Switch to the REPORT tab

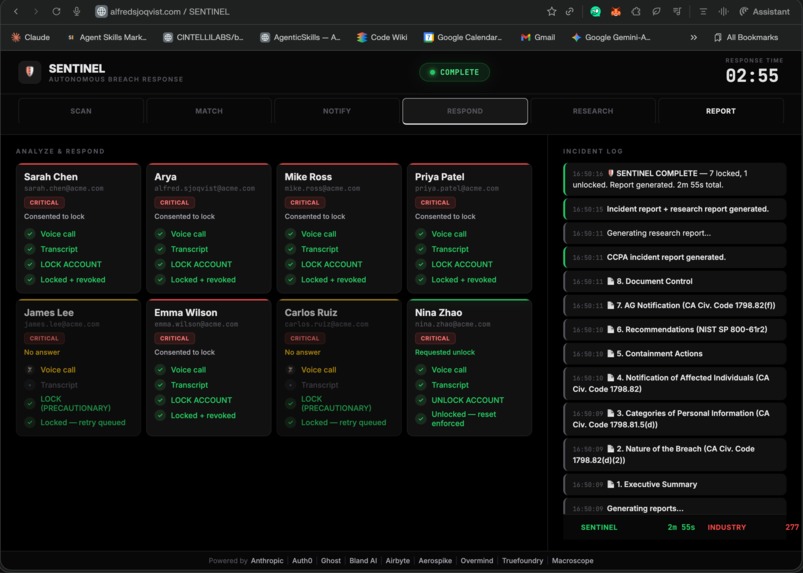(721, 111)
